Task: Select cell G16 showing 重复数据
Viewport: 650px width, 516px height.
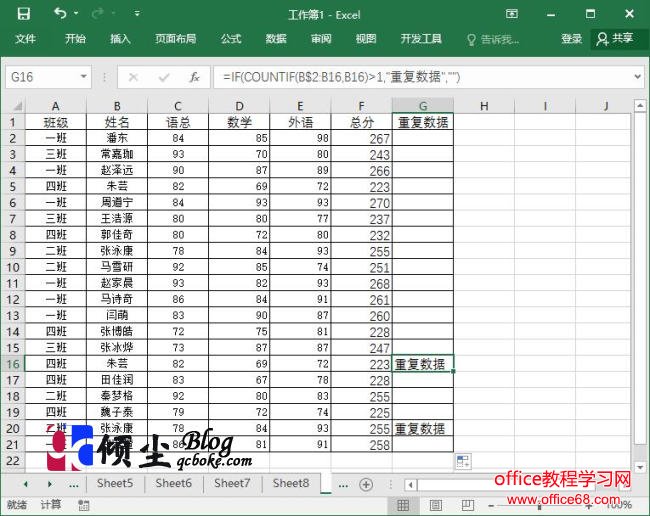Action: (423, 364)
